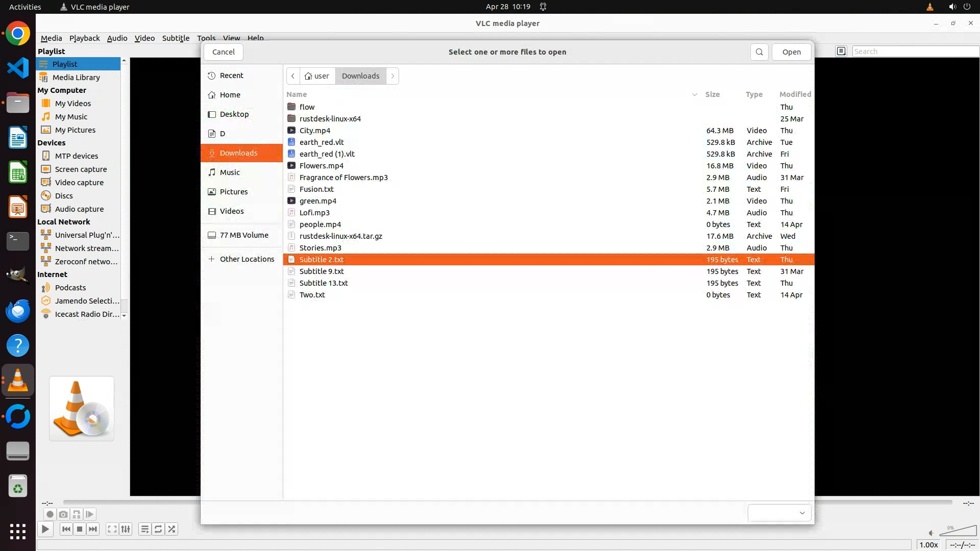The width and height of the screenshot is (980, 551).
Task: Click the record button icon
Action: (x=50, y=514)
